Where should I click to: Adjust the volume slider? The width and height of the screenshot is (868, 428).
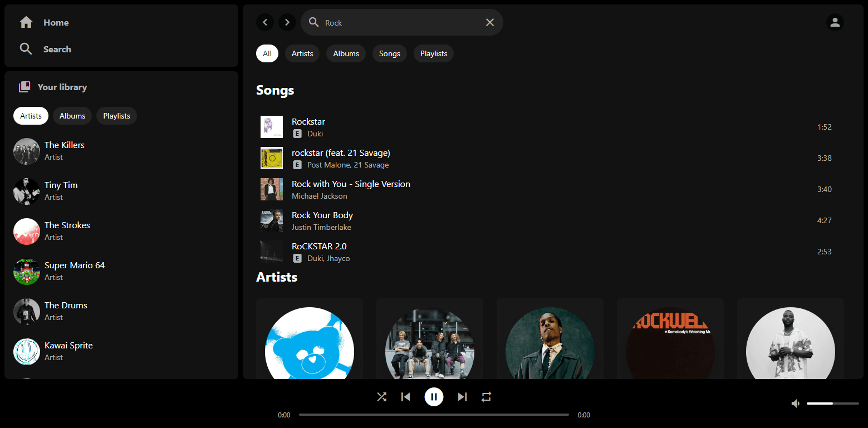[833, 404]
